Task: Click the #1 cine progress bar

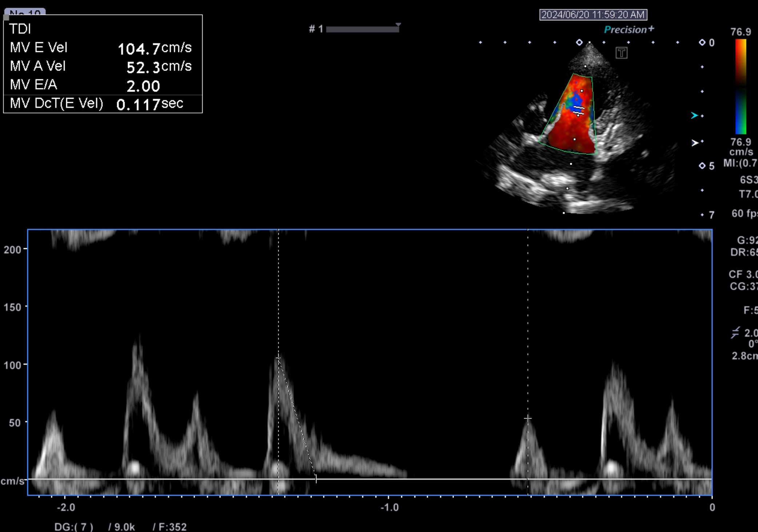Action: point(362,29)
